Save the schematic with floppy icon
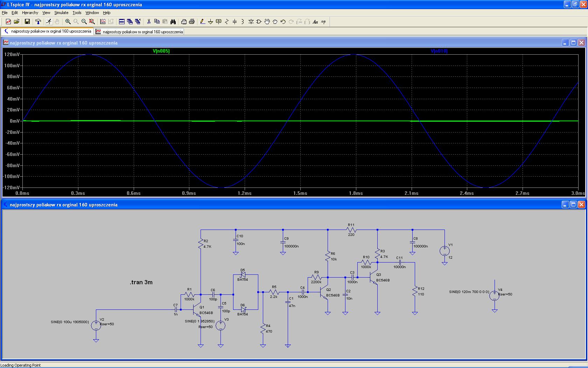The height and width of the screenshot is (368, 588). [27, 22]
